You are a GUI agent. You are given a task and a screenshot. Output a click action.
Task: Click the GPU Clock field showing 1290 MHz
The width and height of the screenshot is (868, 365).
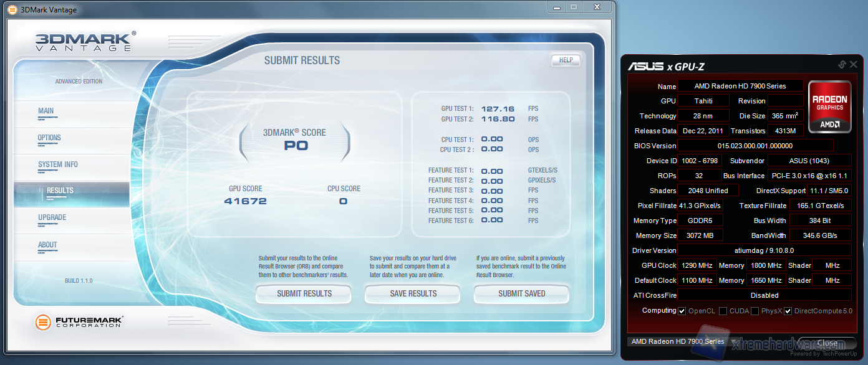[x=697, y=265]
